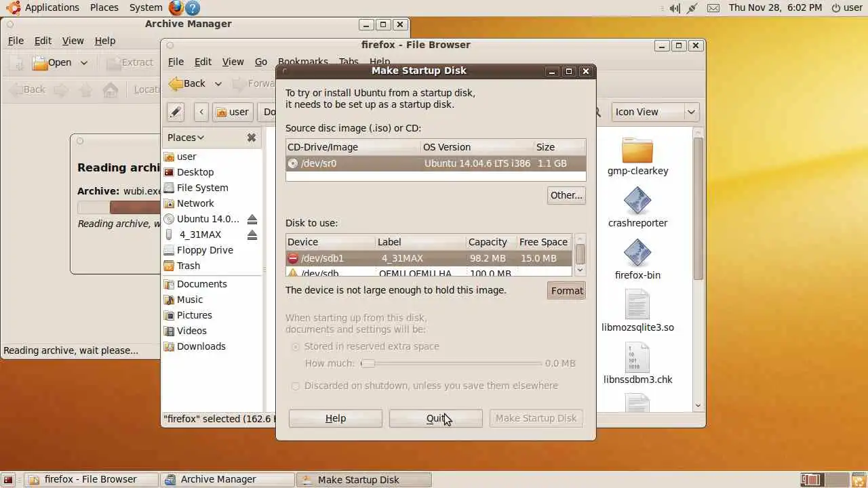Viewport: 868px width, 488px height.
Task: Click the network status tray icon
Action: (x=692, y=8)
